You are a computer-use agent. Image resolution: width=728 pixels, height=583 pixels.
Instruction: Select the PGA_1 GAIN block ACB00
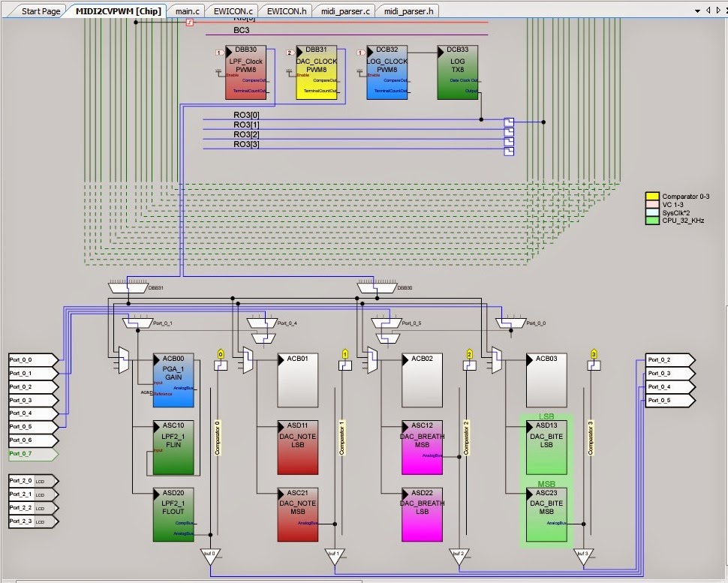[x=173, y=380]
